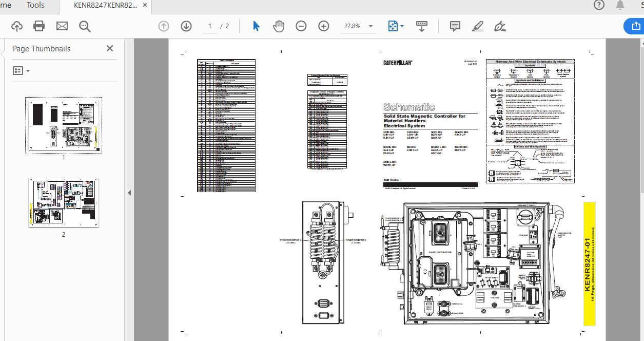Select page 2 thumbnail

click(64, 203)
